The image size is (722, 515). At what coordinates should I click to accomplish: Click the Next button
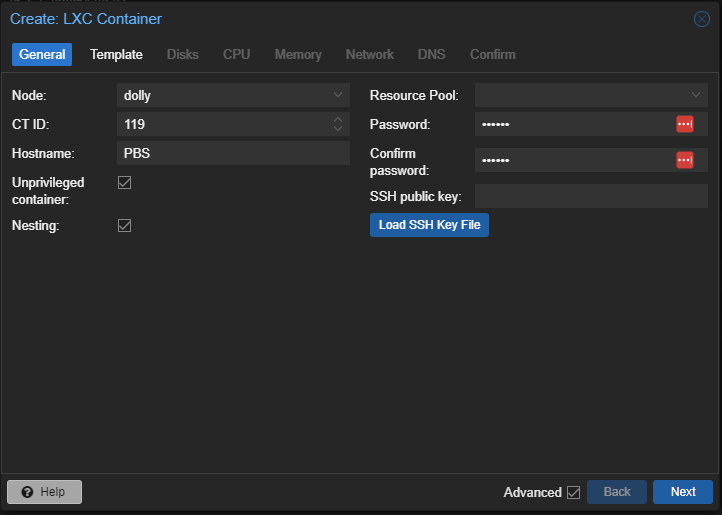pos(683,492)
